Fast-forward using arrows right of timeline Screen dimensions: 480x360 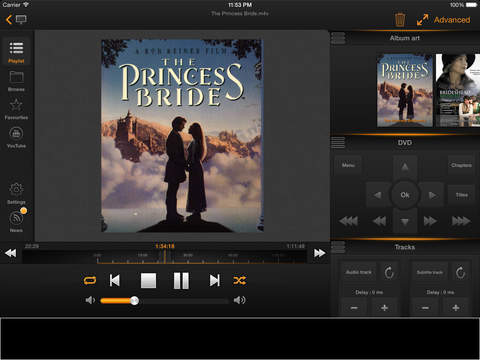[x=319, y=253]
